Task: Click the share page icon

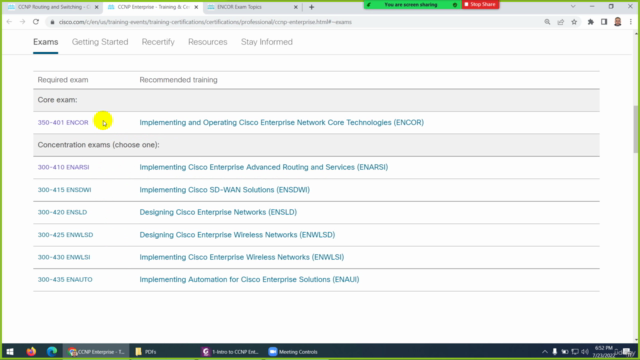Action: [561, 22]
